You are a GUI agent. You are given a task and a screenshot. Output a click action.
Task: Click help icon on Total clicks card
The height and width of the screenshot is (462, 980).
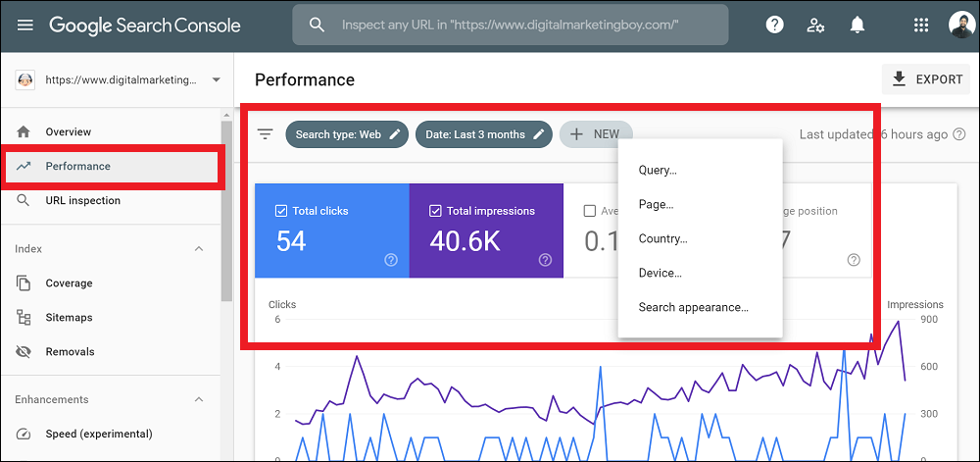(x=391, y=260)
